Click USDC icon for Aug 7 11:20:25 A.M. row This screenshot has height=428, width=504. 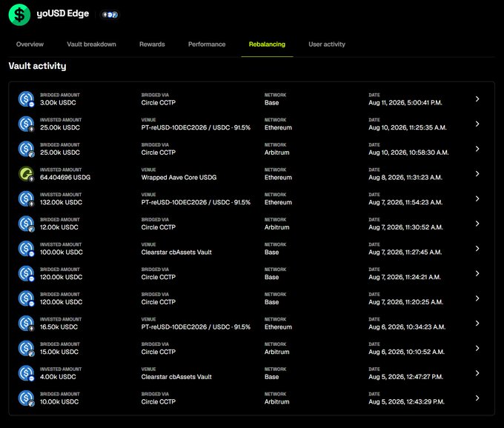[26, 298]
